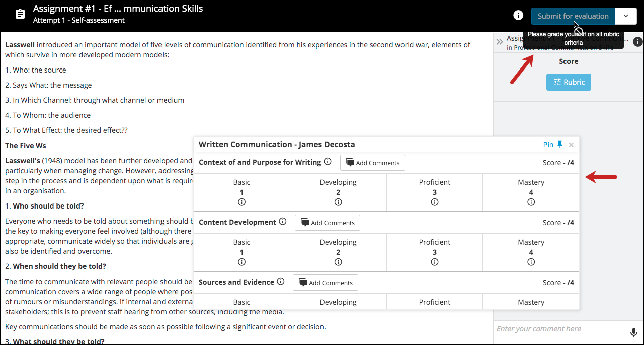Viewport: 644px width, 345px height.
Task: Click Score - /4 for Sources and Evidence
Action: pos(558,283)
